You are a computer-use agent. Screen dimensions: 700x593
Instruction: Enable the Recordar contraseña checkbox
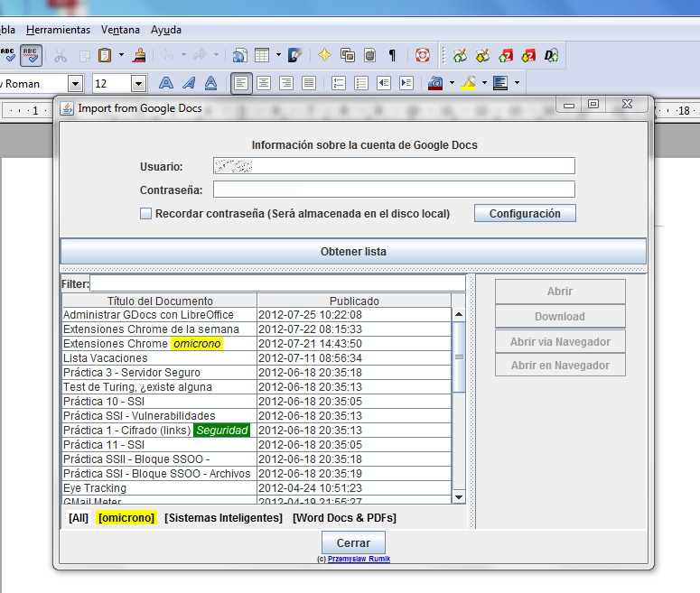tap(145, 213)
